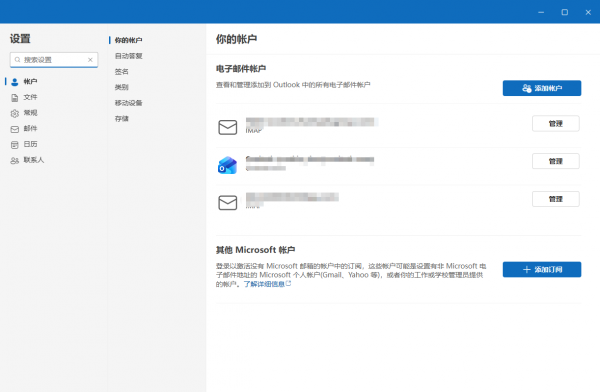Open the 邮件 settings category

tap(24, 129)
